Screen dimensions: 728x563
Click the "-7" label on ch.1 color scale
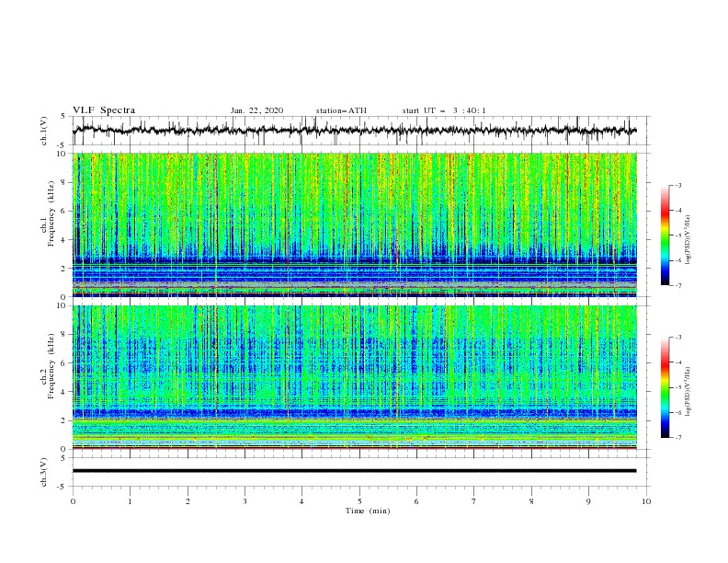coord(677,285)
